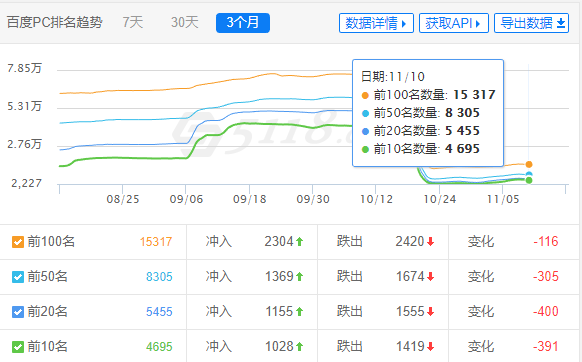
Task: Click the red down arrow beside 1674
Action: click(x=431, y=277)
